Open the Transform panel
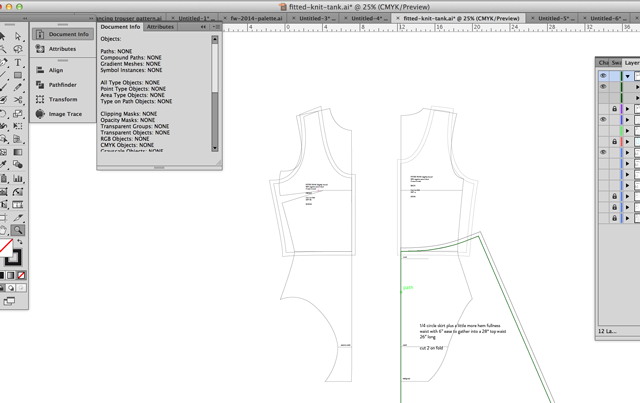 click(x=62, y=99)
